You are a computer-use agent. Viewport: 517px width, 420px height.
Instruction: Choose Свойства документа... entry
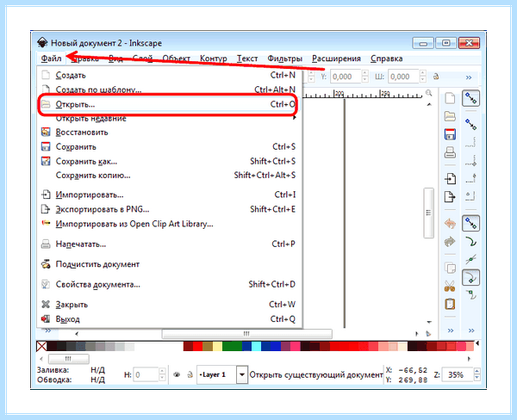point(169,284)
